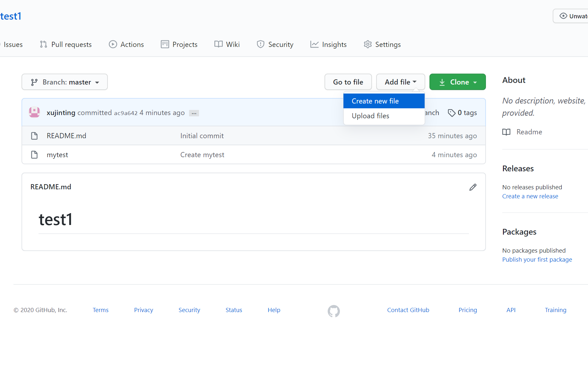Image resolution: width=588 pixels, height=368 pixels.
Task: Open the Help footer link
Action: point(274,310)
